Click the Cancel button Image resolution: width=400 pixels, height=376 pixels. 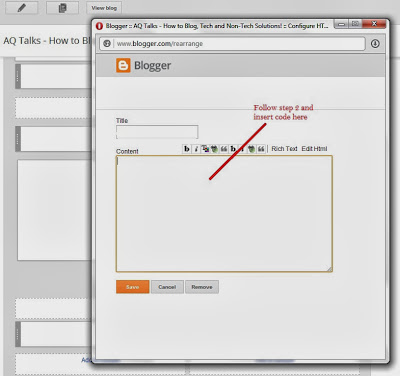[x=167, y=287]
